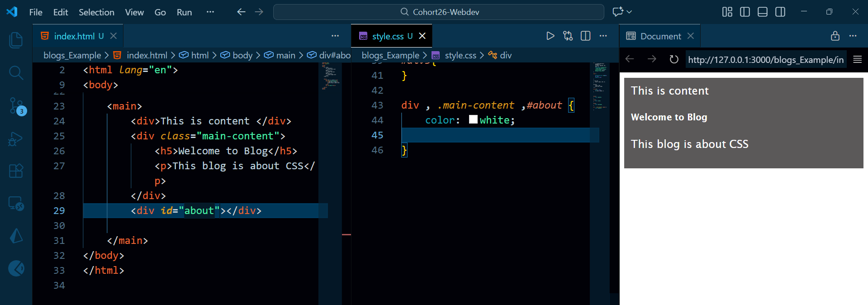The height and width of the screenshot is (305, 868).
Task: Open the Search view in activity bar
Action: click(16, 72)
